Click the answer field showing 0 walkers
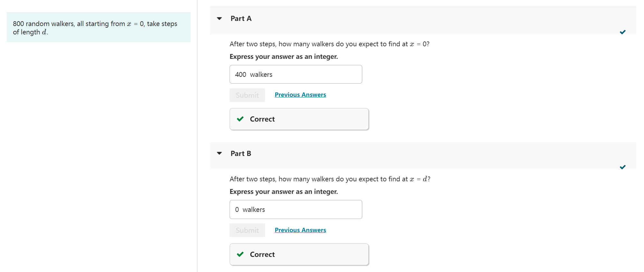Image resolution: width=644 pixels, height=272 pixels. click(x=296, y=209)
